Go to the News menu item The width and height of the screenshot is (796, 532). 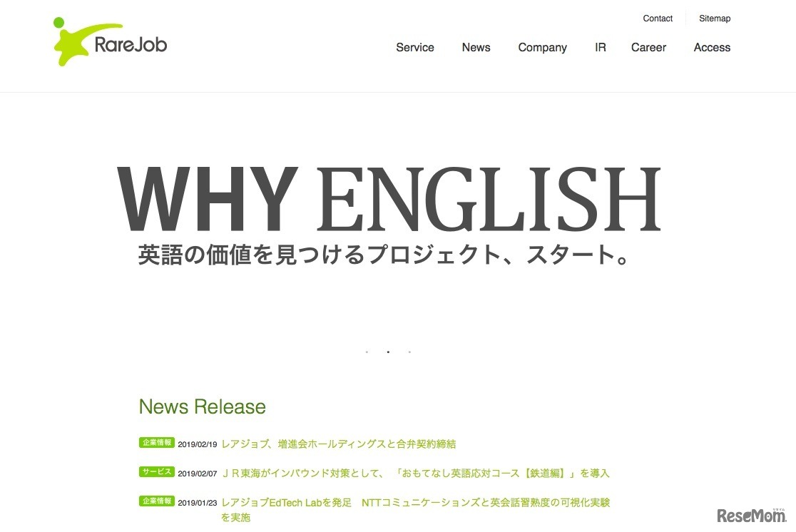click(476, 47)
